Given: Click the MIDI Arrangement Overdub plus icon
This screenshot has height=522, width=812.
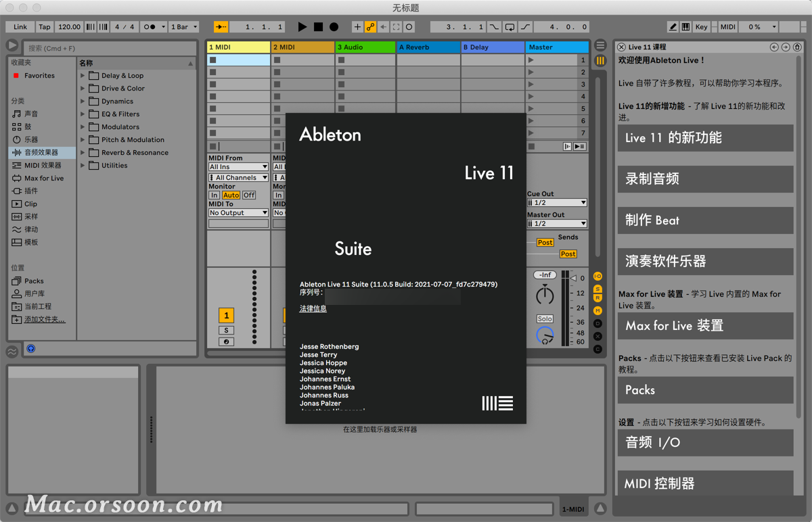Looking at the screenshot, I should click(x=357, y=27).
